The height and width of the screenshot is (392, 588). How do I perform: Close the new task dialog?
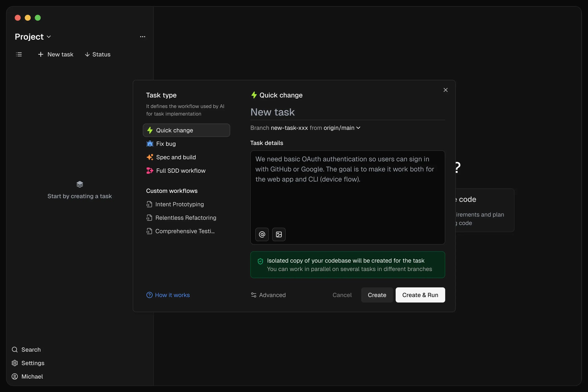pos(445,90)
